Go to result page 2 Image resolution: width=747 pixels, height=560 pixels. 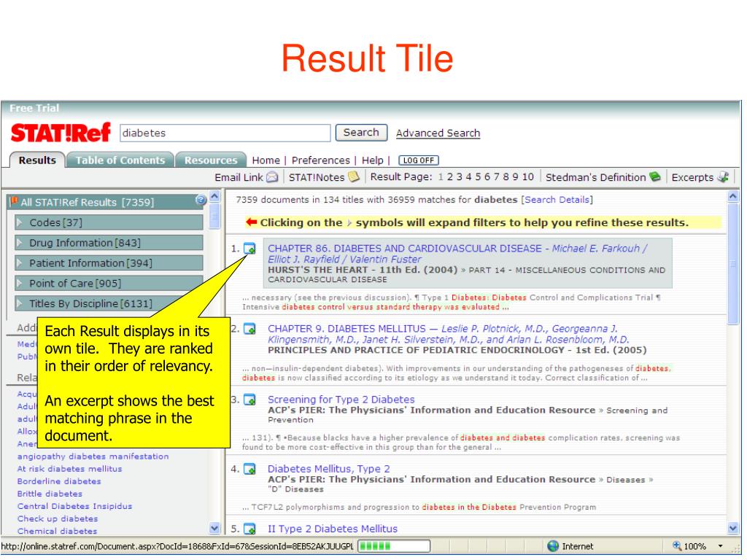(x=449, y=177)
